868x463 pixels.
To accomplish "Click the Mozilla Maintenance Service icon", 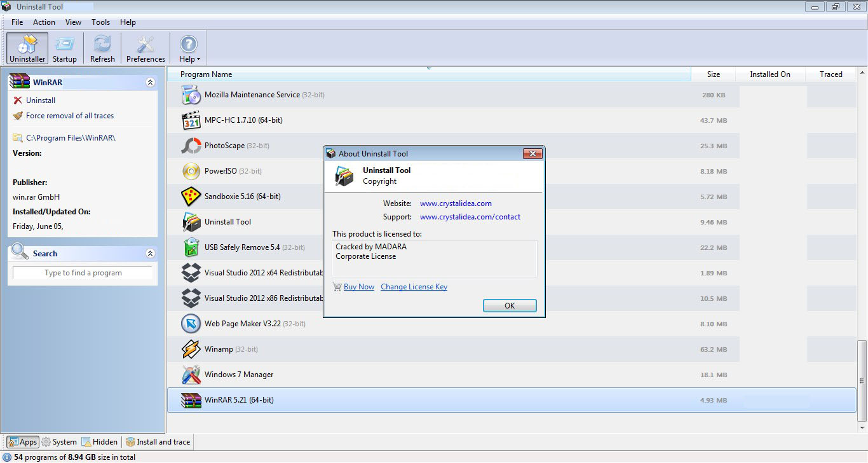I will [x=191, y=95].
